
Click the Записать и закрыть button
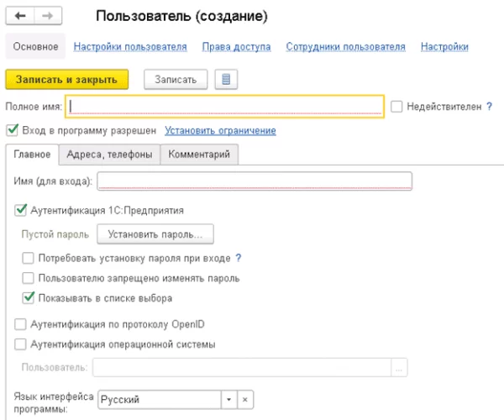click(67, 79)
